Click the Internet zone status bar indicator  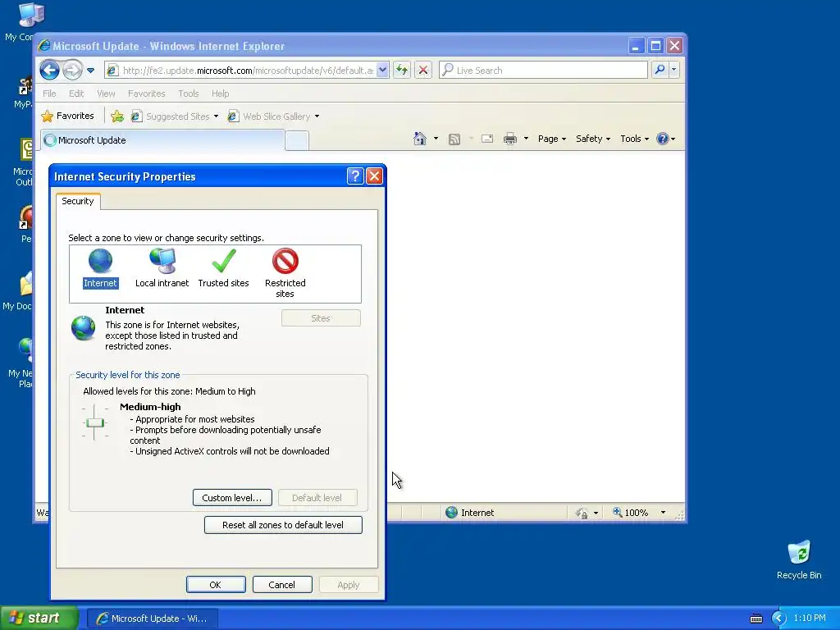[470, 513]
